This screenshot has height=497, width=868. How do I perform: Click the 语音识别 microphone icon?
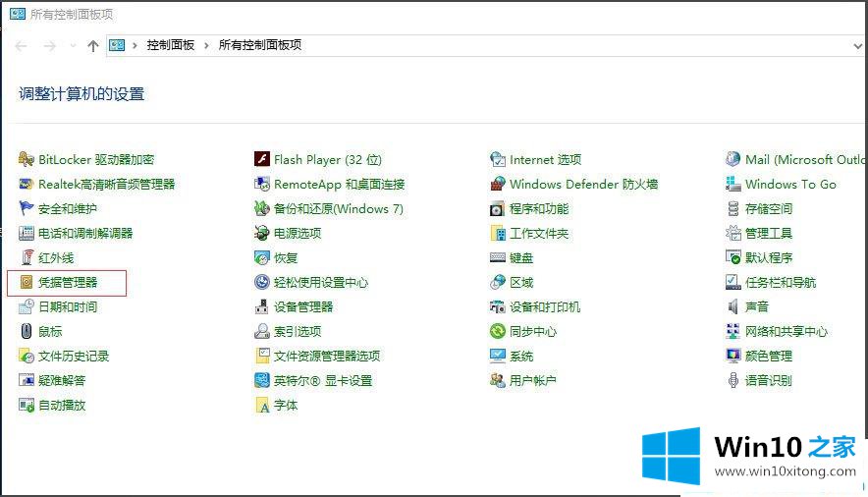(x=732, y=380)
